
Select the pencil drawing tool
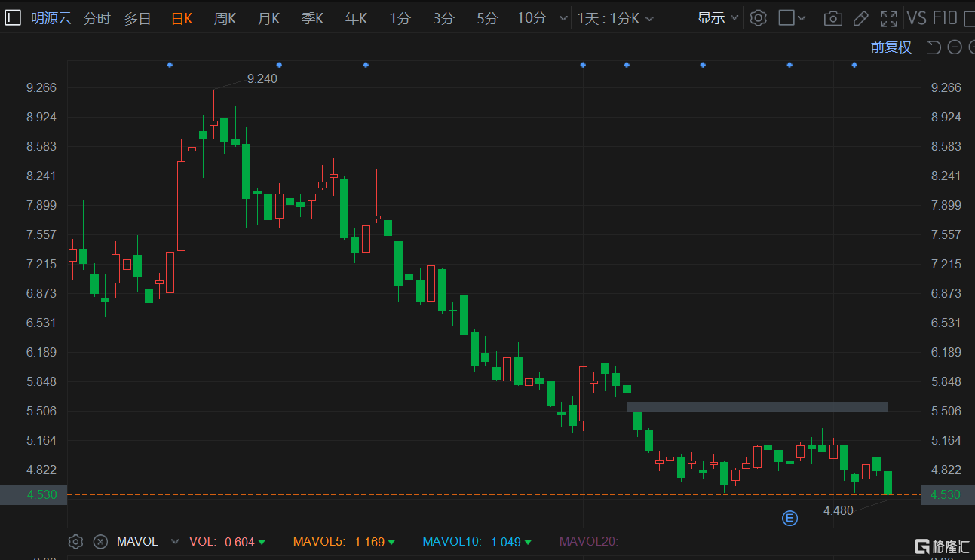862,18
